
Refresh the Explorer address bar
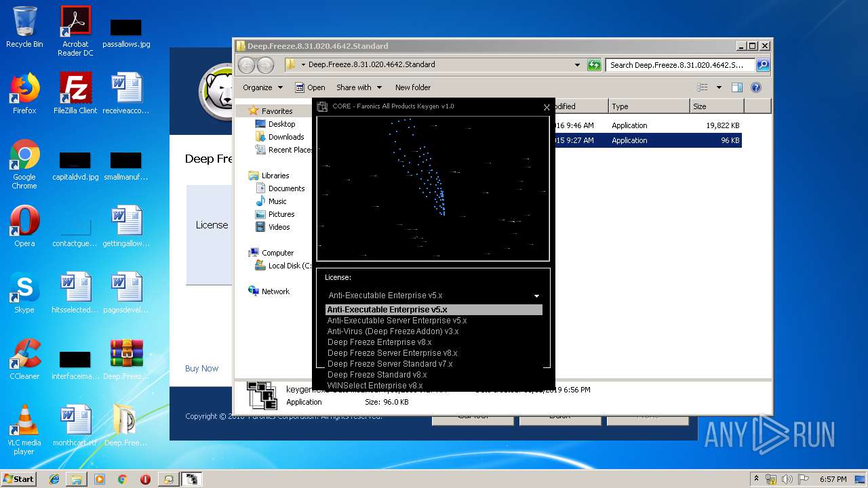pos(594,65)
